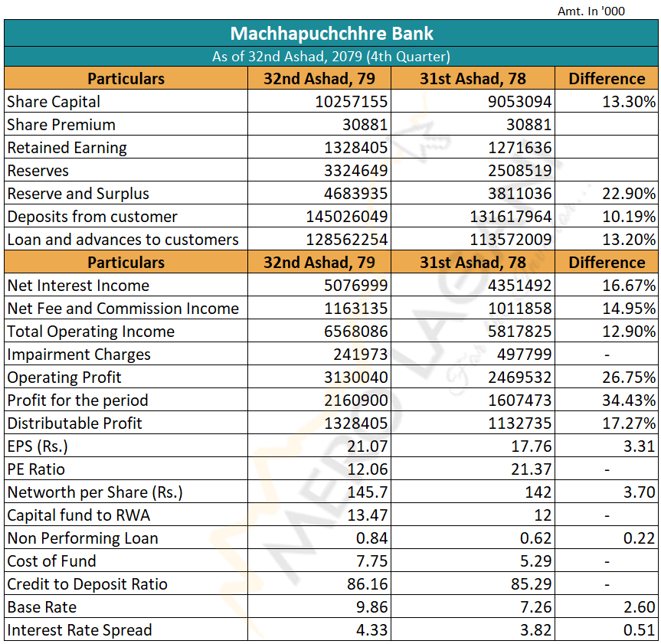Click Deposits difference 10.19%

629,217
